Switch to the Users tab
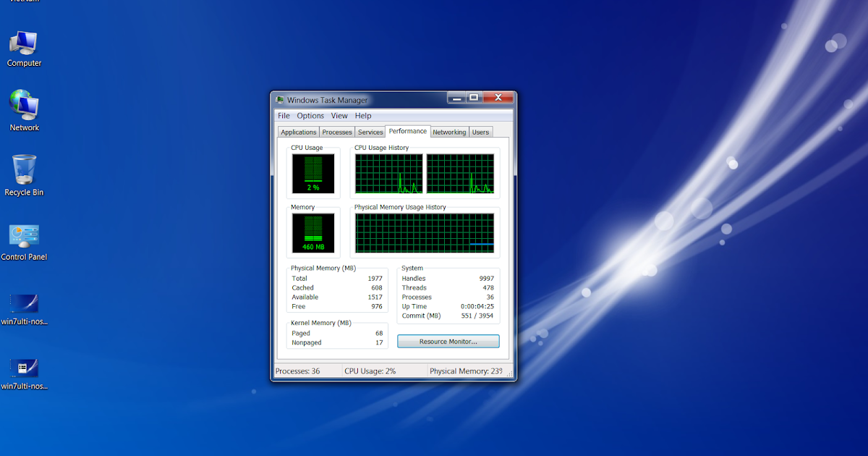The width and height of the screenshot is (868, 456). tap(481, 132)
